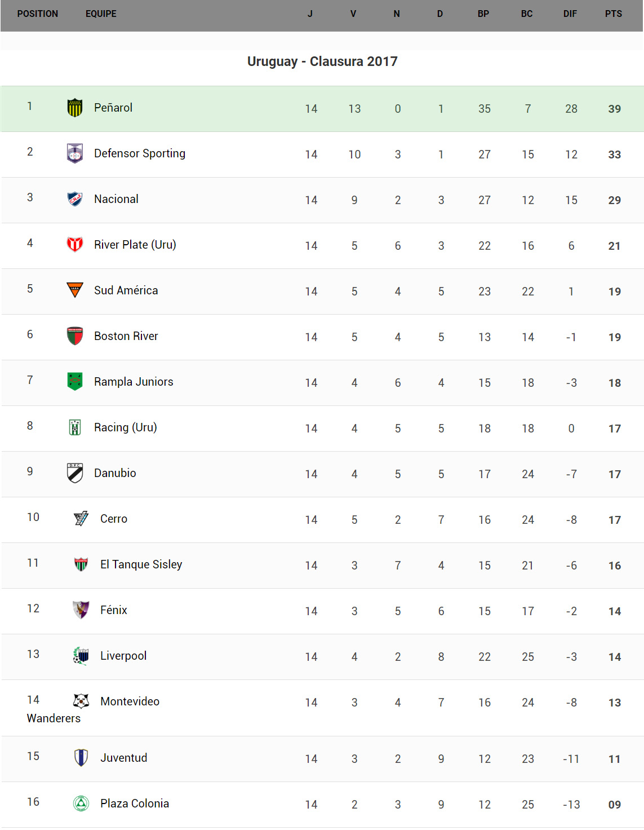
Task: Click the Uruguay - Clausura 2017 title
Action: point(322,61)
